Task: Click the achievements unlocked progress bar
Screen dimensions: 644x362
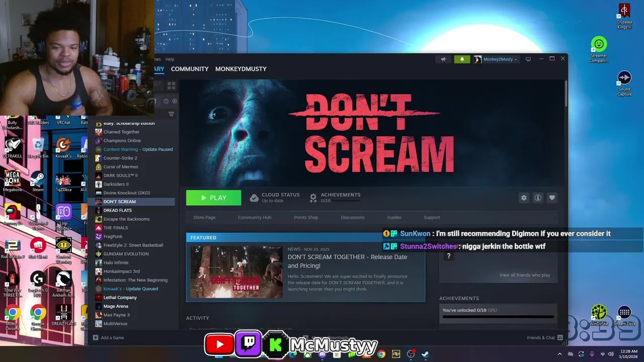Action: click(498, 317)
